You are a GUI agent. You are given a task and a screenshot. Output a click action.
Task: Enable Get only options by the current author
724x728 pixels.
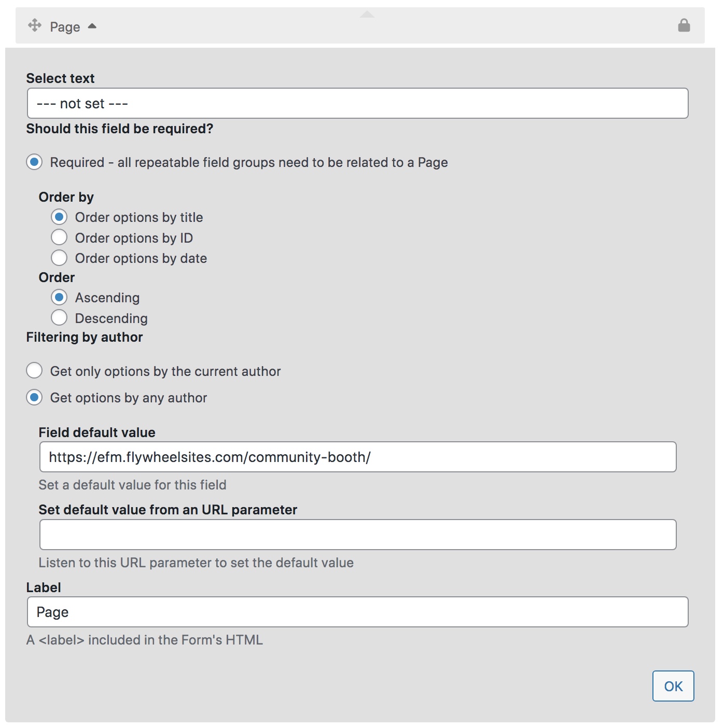(34, 371)
